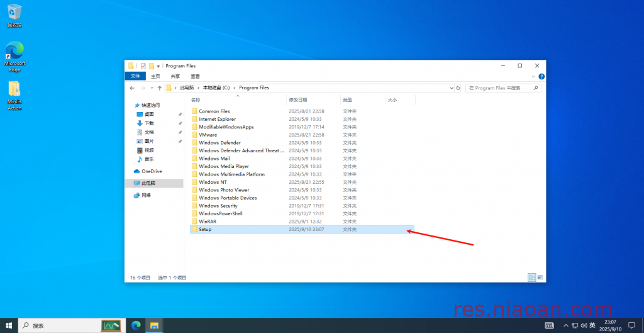Select the Windows Defender folder row
The width and height of the screenshot is (644, 333).
pos(303,143)
